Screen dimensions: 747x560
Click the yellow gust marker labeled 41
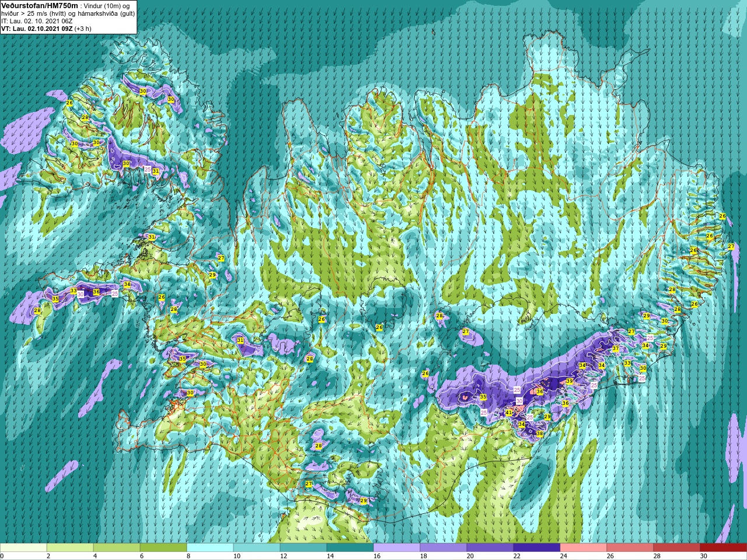pos(509,412)
